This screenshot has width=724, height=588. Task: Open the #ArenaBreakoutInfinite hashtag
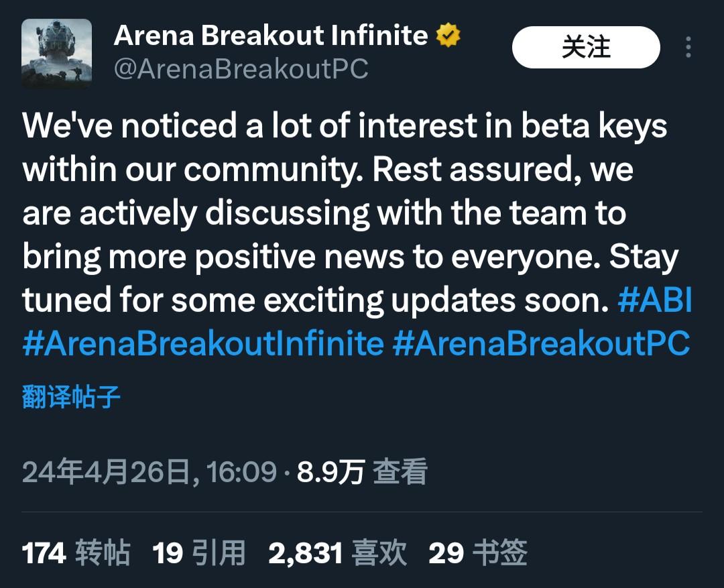203,343
